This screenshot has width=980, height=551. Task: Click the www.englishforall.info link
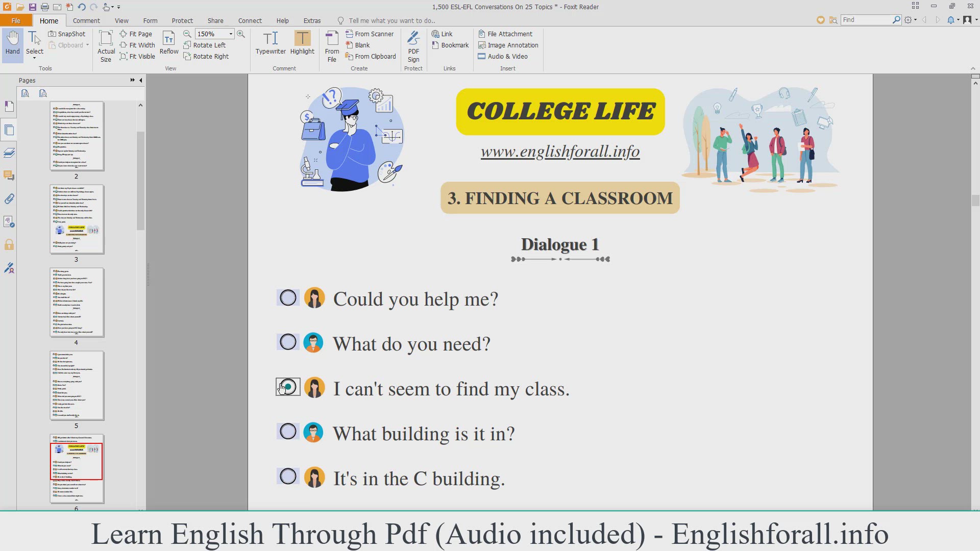(x=560, y=152)
